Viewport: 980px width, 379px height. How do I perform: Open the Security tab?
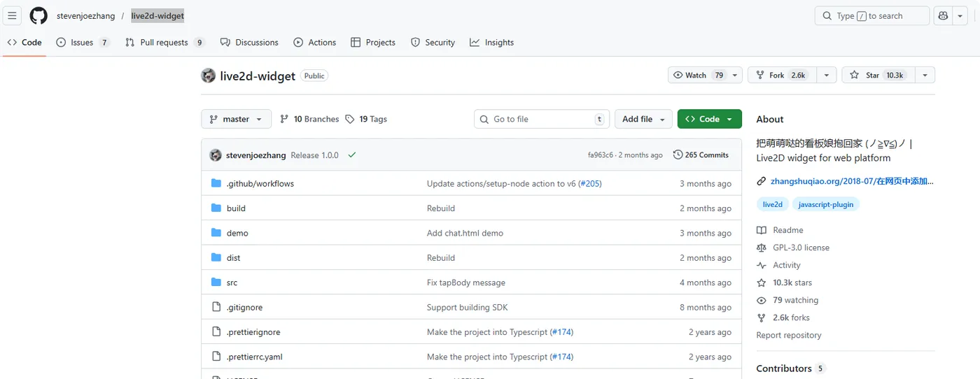click(433, 43)
